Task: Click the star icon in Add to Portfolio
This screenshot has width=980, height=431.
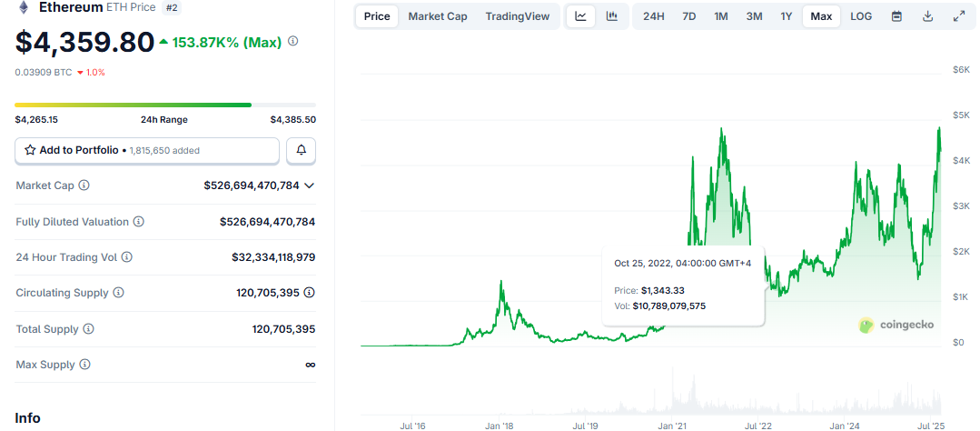Action: (30, 150)
